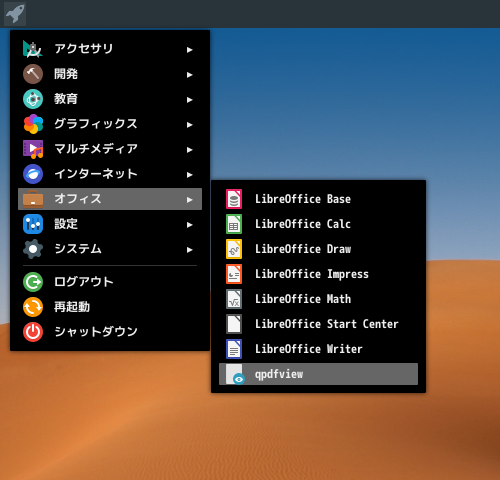Open the 設定 menu entry
The width and height of the screenshot is (500, 480).
coord(110,224)
